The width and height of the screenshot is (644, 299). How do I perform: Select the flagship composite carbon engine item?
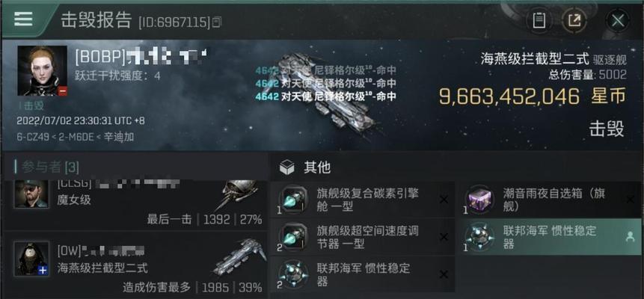click(362, 200)
